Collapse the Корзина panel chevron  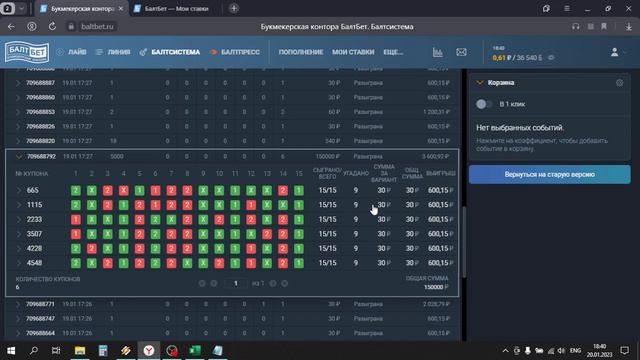click(480, 83)
